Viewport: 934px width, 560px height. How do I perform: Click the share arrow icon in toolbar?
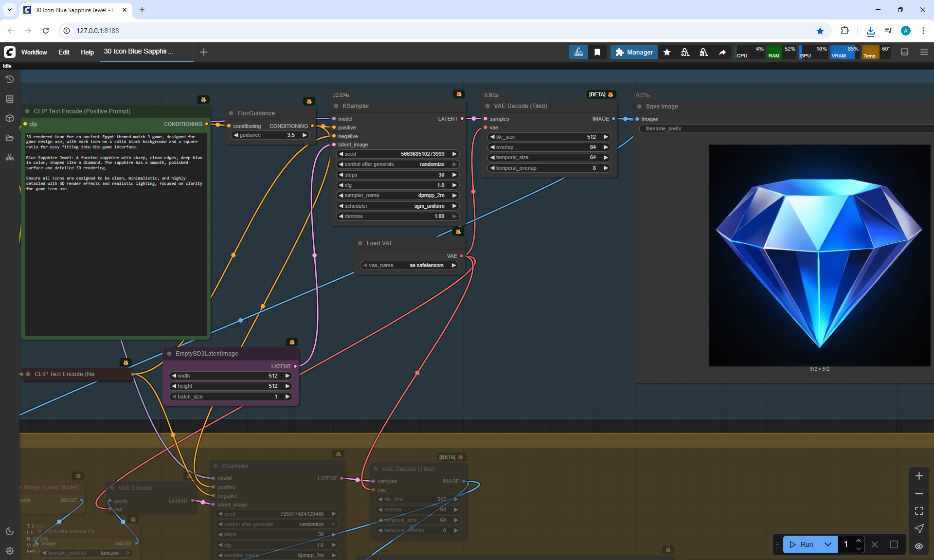coord(722,52)
